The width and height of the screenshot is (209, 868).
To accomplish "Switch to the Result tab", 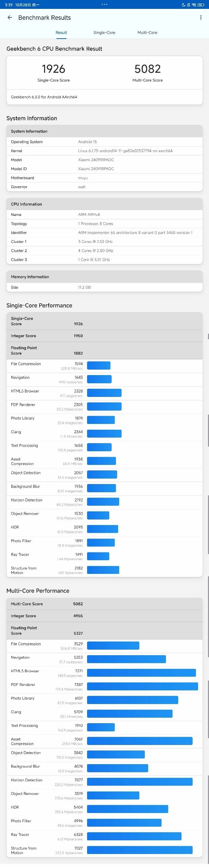I will [61, 33].
